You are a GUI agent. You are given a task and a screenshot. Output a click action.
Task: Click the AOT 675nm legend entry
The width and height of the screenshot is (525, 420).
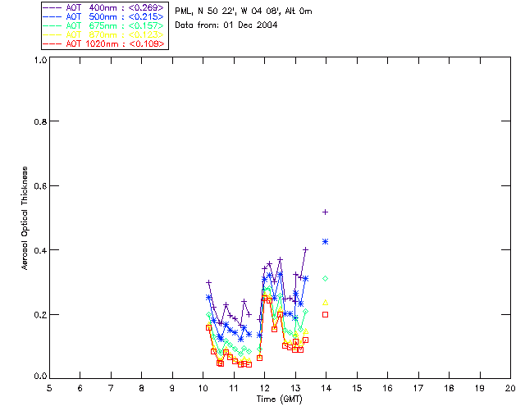(x=104, y=25)
